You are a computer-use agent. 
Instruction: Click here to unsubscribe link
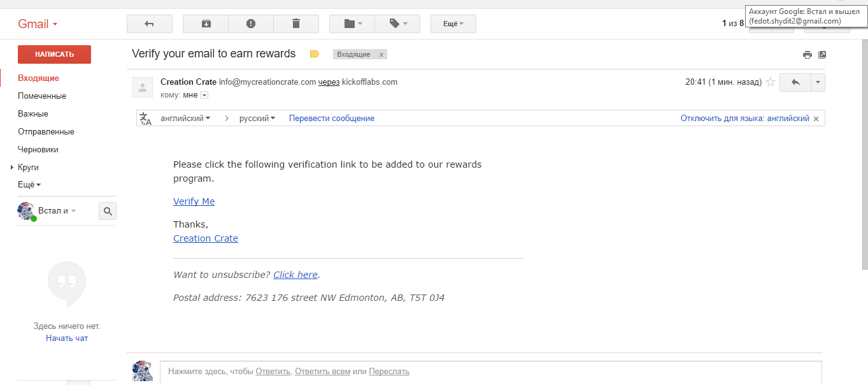point(295,275)
